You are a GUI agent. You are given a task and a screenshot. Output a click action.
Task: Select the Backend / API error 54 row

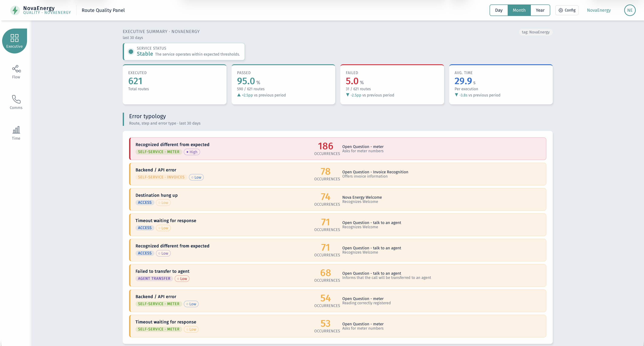[338, 301]
